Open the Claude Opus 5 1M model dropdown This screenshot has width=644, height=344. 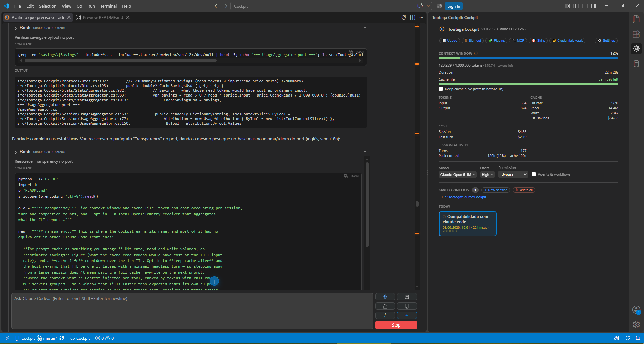(458, 175)
